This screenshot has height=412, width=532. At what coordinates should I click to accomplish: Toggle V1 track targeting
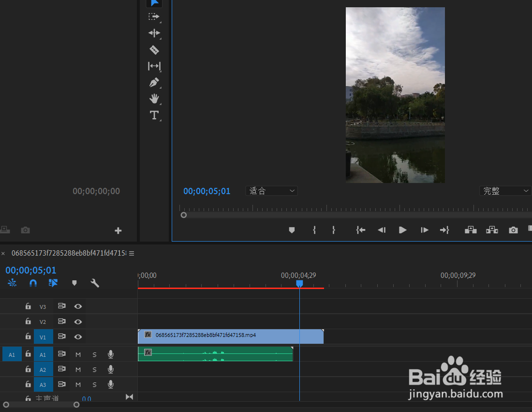[44, 337]
